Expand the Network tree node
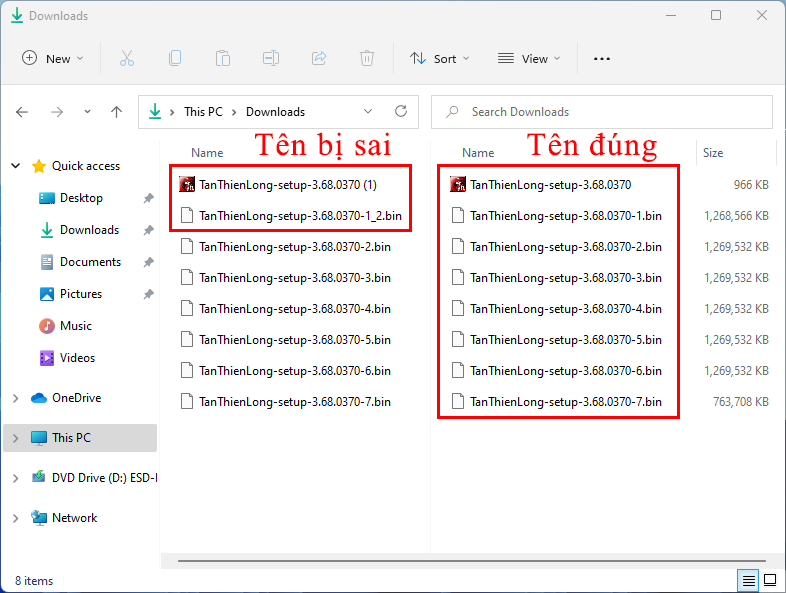Screen dimensions: 786x593 15,518
